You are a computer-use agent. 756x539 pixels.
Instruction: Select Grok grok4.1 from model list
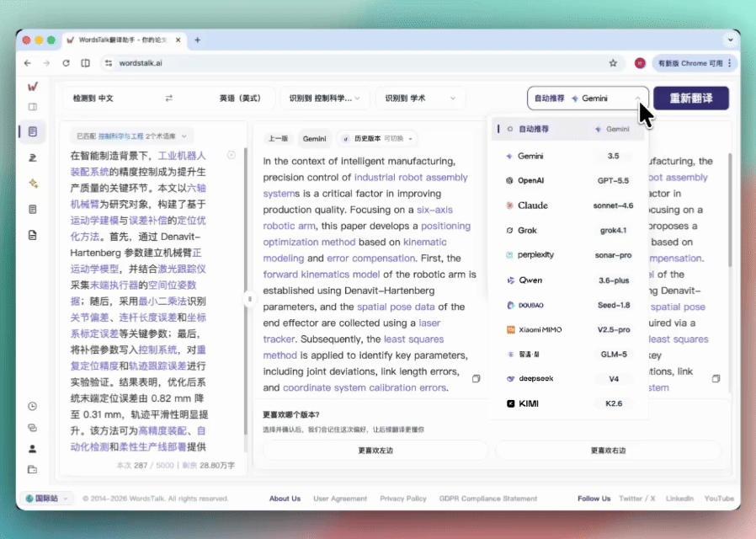tap(567, 231)
